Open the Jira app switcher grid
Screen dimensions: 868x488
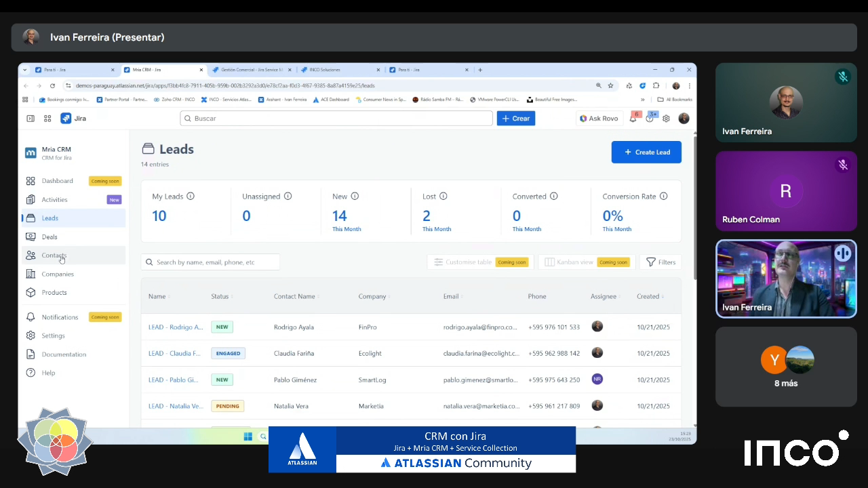[47, 119]
